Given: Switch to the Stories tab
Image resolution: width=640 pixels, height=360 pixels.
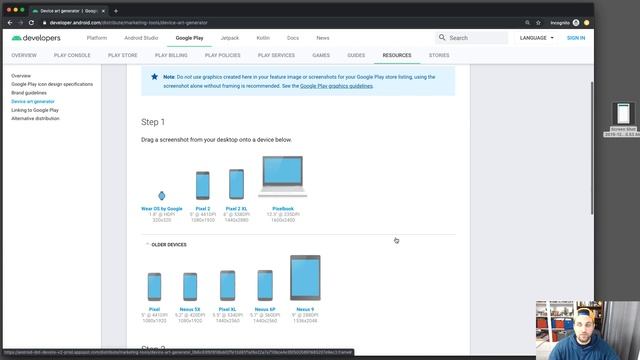Looking at the screenshot, I should pyautogui.click(x=439, y=55).
